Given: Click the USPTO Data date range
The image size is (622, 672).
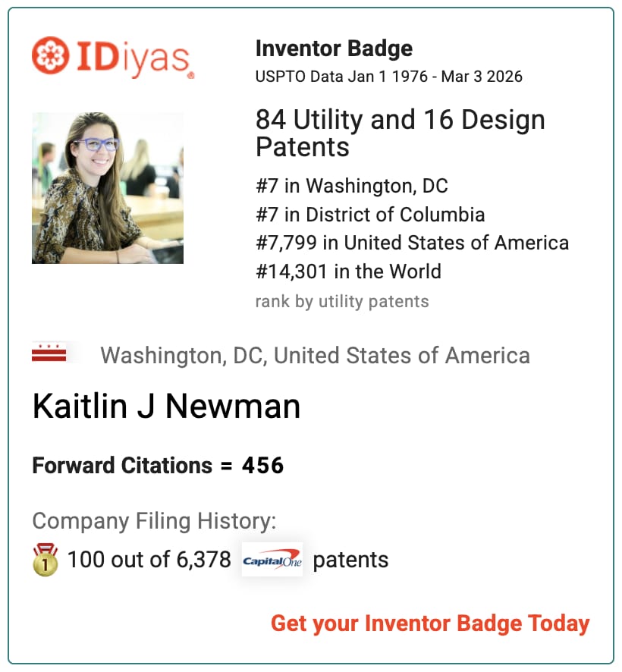Looking at the screenshot, I should 388,77.
